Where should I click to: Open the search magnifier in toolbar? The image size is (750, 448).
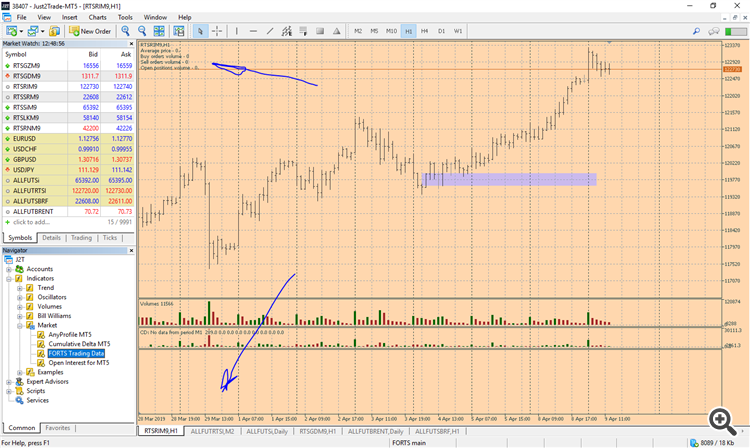pyautogui.click(x=696, y=31)
